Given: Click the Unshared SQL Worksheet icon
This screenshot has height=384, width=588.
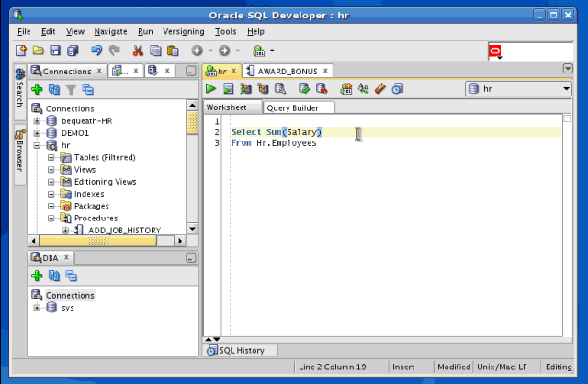Looking at the screenshot, I should tap(345, 89).
